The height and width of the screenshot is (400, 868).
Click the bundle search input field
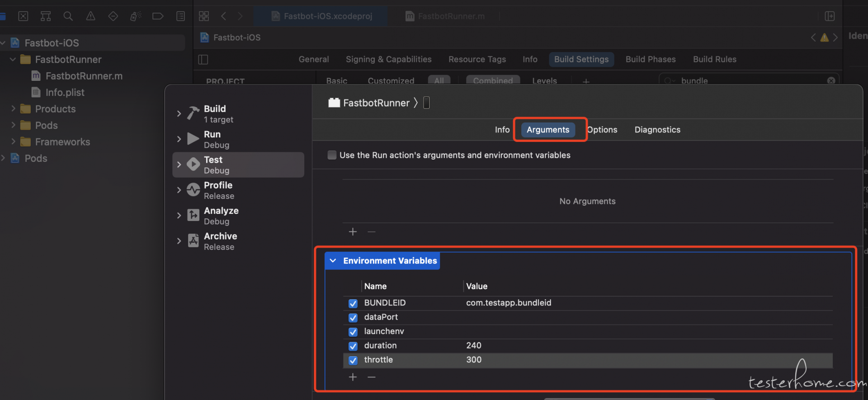[748, 80]
